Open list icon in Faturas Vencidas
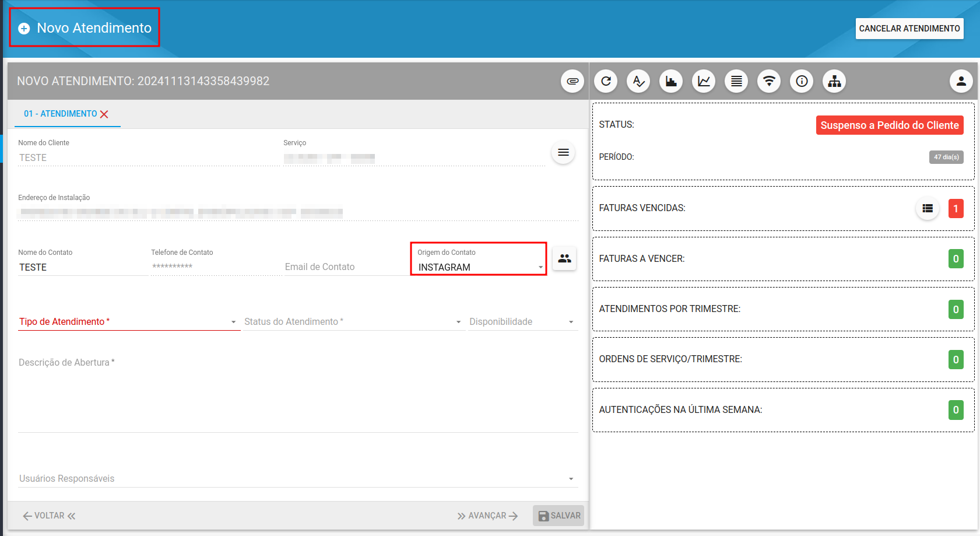Viewport: 980px width, 536px height. (x=928, y=208)
